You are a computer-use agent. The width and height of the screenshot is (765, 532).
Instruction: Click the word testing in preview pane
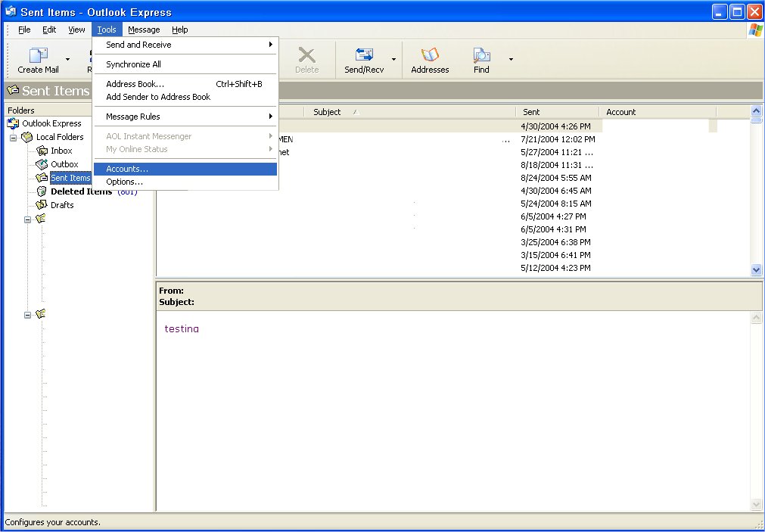click(x=182, y=328)
